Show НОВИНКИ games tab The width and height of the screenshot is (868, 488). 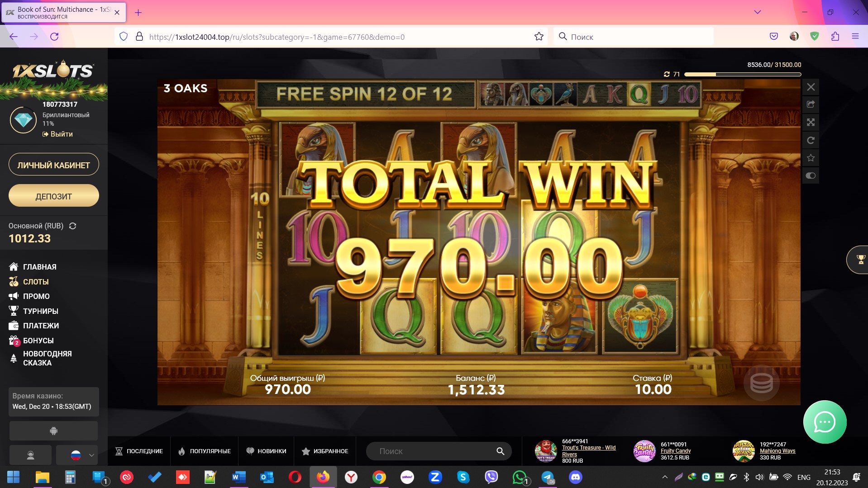point(266,451)
